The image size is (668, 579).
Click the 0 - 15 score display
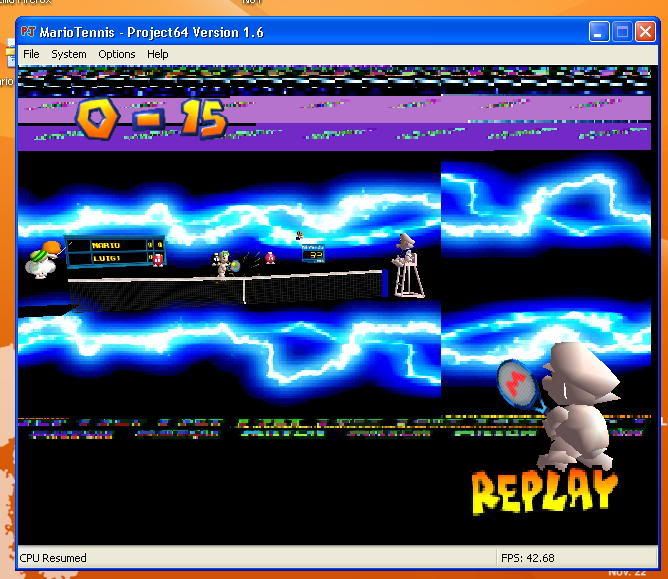(x=151, y=118)
